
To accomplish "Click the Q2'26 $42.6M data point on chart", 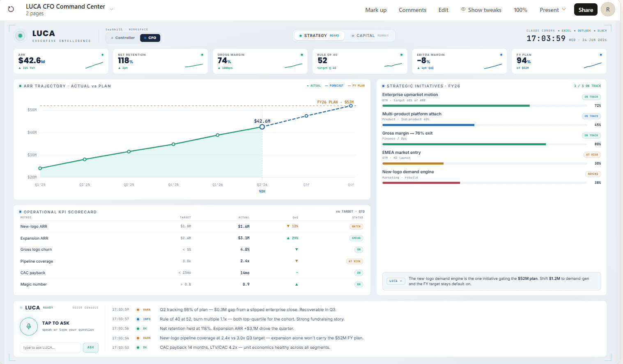I will 262,127.
